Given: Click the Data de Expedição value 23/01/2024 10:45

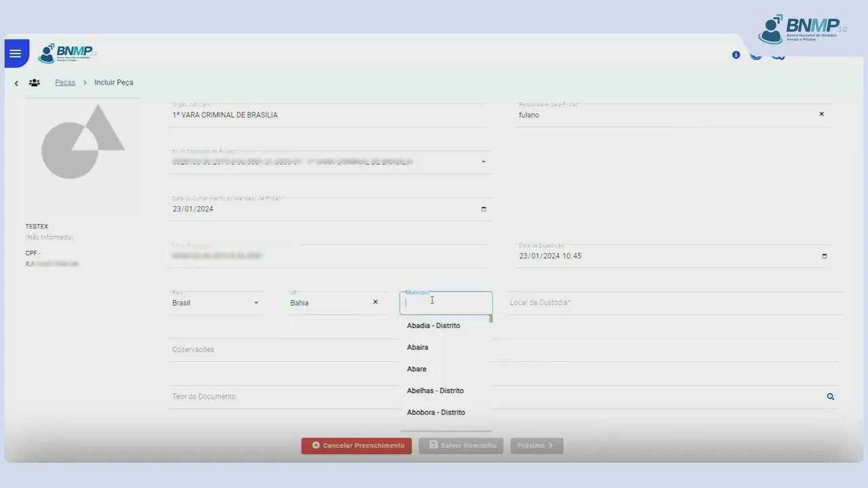Looking at the screenshot, I should pos(550,256).
